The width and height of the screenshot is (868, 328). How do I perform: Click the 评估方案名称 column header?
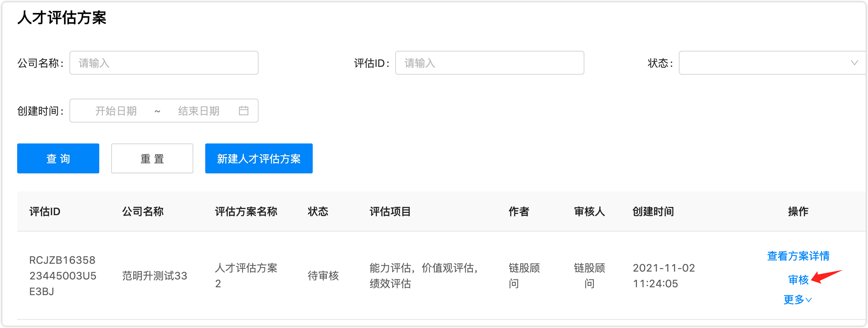[x=246, y=211]
